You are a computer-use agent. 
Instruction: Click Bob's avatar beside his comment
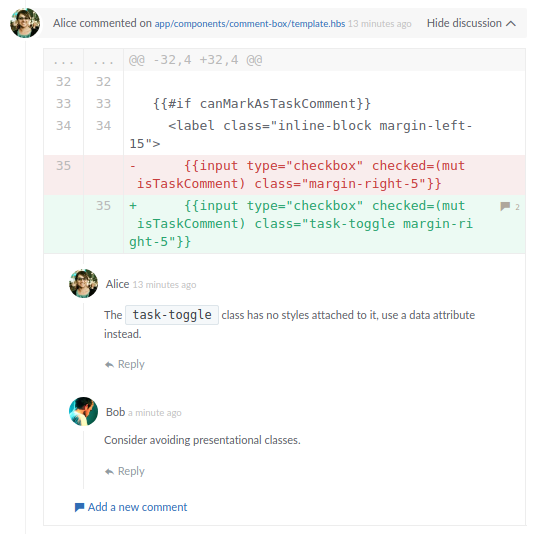click(x=84, y=411)
